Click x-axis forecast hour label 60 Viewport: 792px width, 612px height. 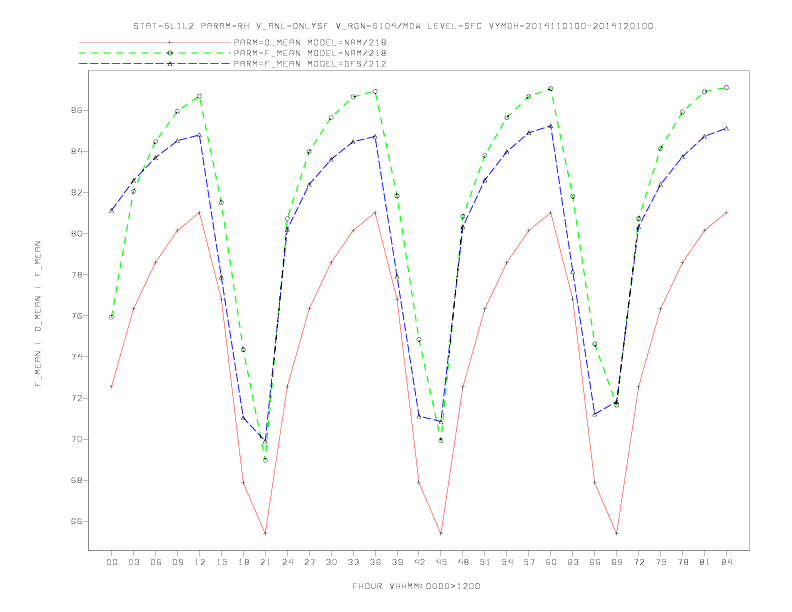point(551,562)
